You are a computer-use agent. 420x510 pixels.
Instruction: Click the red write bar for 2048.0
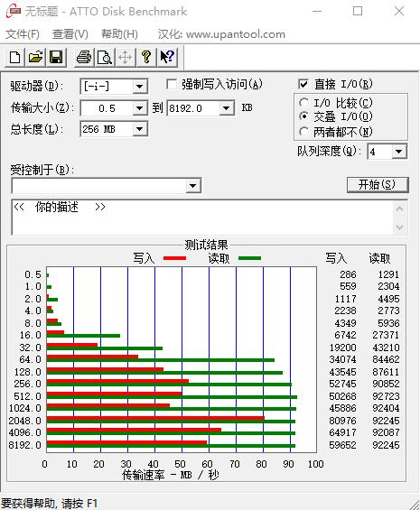coord(155,418)
